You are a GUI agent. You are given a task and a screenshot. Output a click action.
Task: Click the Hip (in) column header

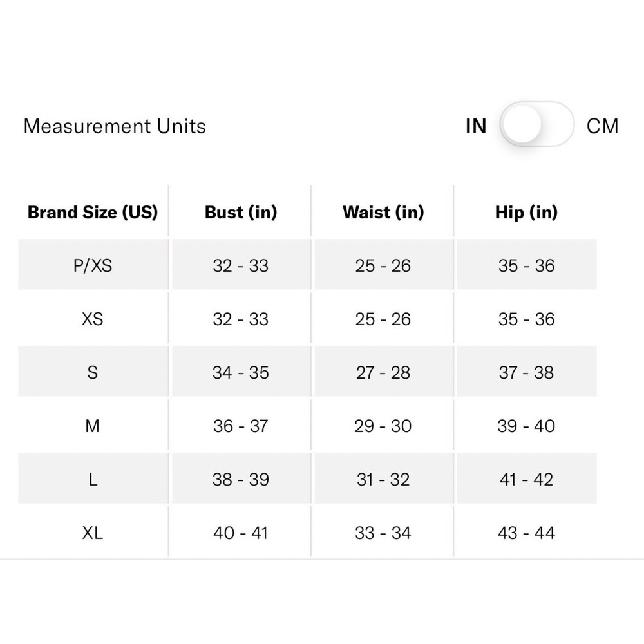point(527,213)
